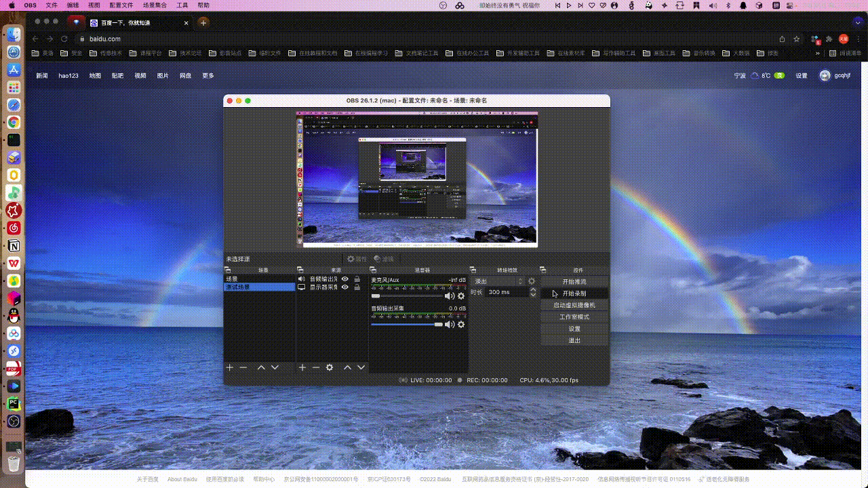The image size is (868, 488).
Task: Adjust the 音频输出采集 volume slider
Action: pyautogui.click(x=406, y=325)
